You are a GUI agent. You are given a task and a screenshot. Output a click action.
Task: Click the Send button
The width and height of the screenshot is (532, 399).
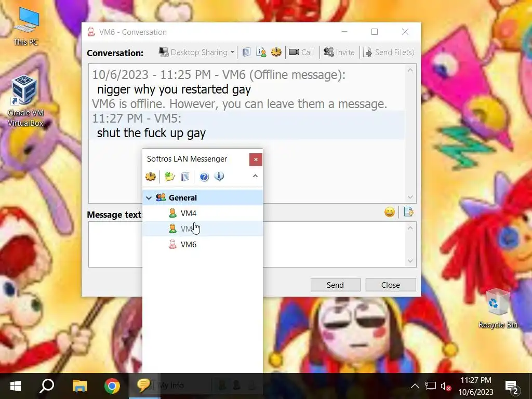tap(335, 285)
